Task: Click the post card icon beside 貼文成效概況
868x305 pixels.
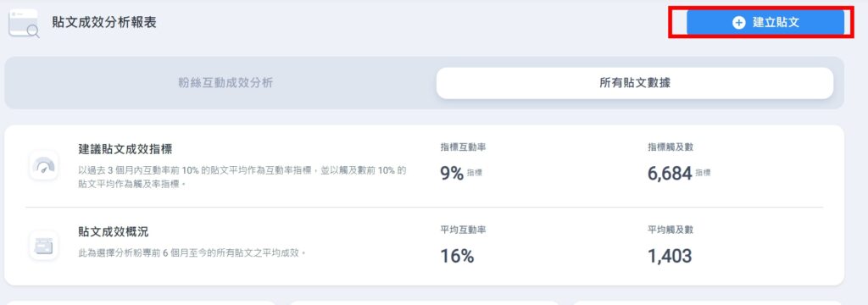Action: pos(44,245)
